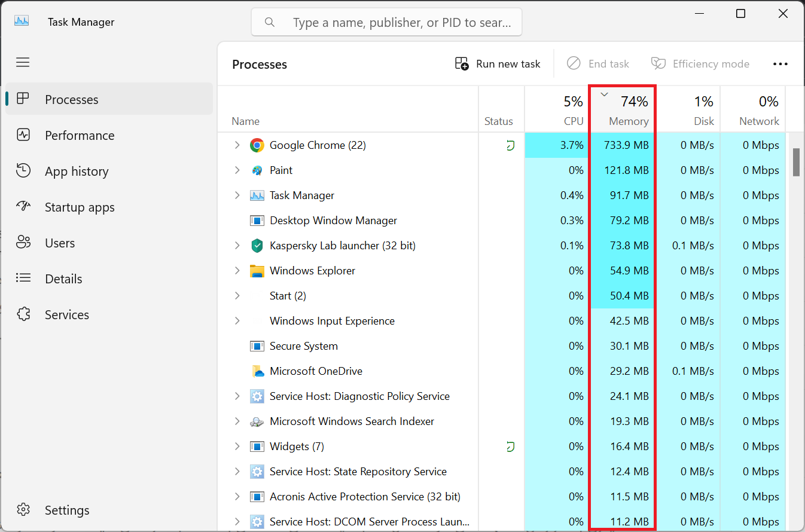Image resolution: width=805 pixels, height=532 pixels.
Task: Open the Services page
Action: (109, 314)
